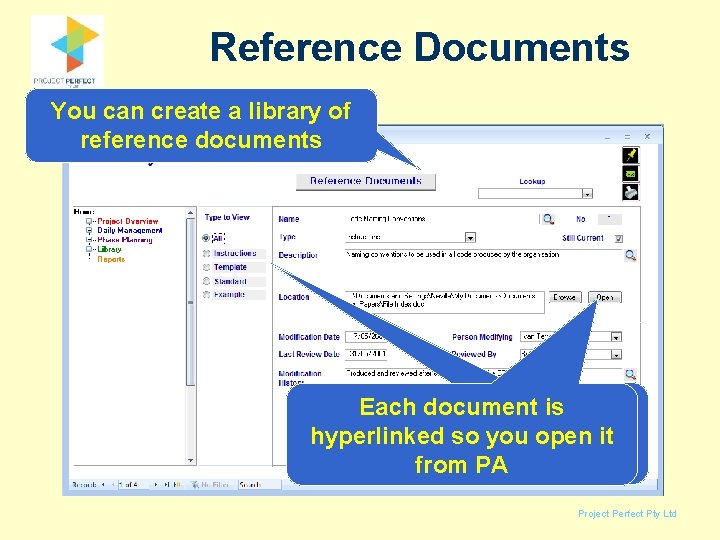Select the Template radio button
The width and height of the screenshot is (720, 540).
pyautogui.click(x=206, y=267)
